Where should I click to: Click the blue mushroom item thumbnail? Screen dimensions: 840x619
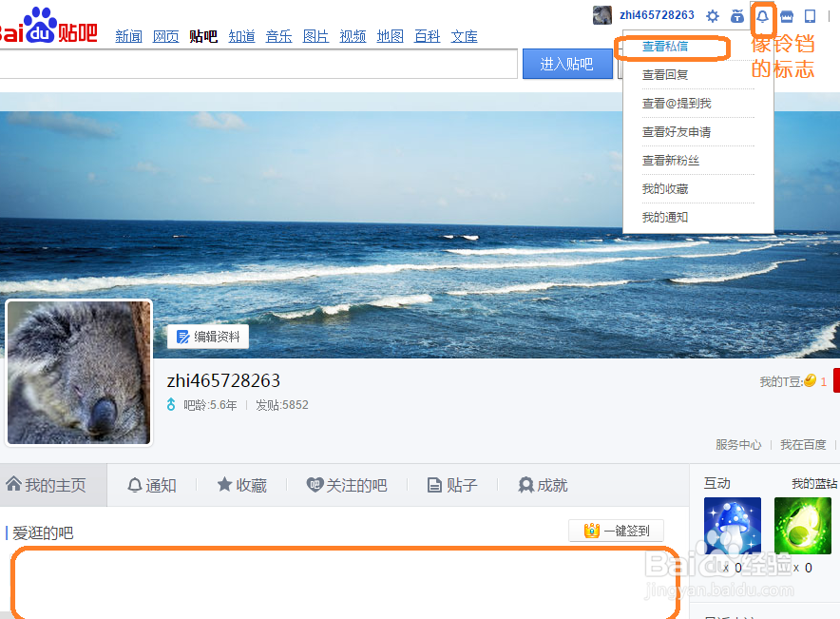[733, 526]
